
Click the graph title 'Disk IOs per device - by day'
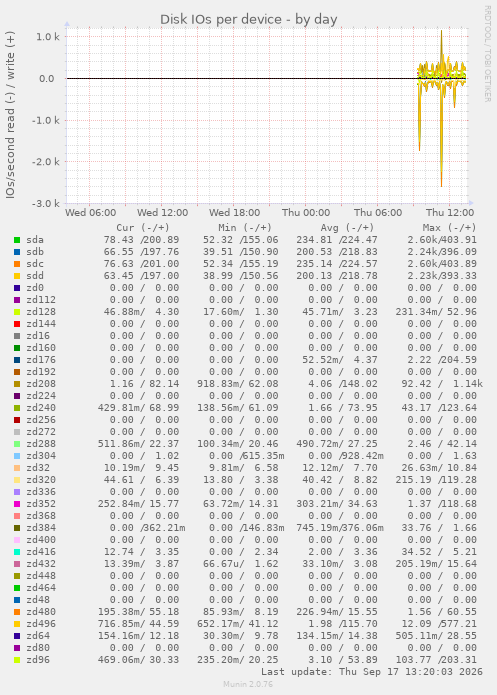(x=249, y=20)
